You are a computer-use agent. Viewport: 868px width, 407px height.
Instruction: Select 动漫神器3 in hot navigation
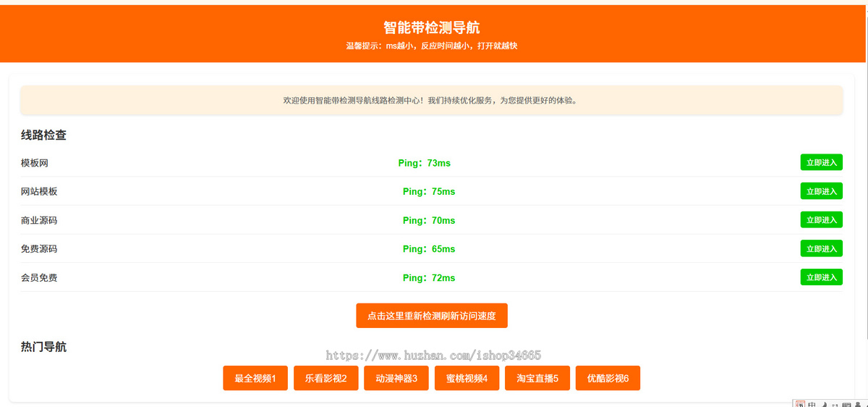[396, 378]
